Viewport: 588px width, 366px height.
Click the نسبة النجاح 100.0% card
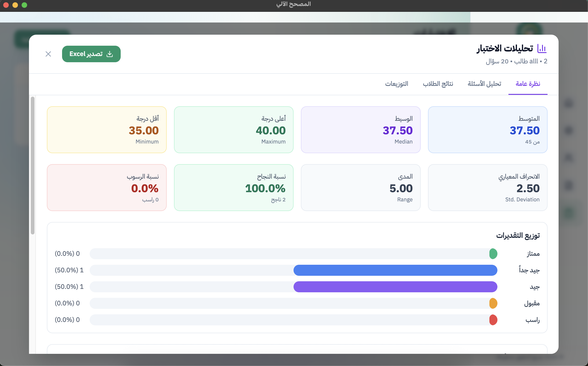[x=233, y=188]
